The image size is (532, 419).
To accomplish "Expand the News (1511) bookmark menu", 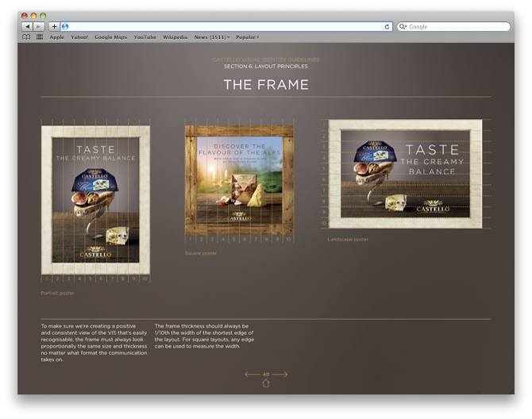I will (x=212, y=37).
